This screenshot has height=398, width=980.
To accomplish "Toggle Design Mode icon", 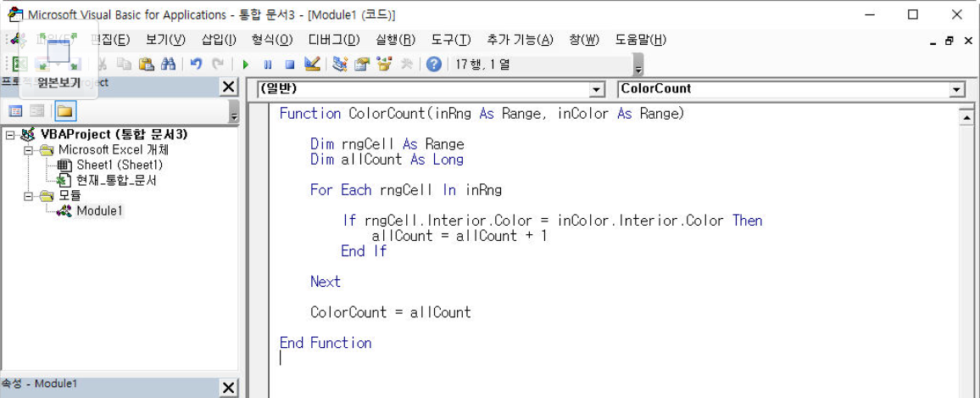I will click(x=312, y=64).
